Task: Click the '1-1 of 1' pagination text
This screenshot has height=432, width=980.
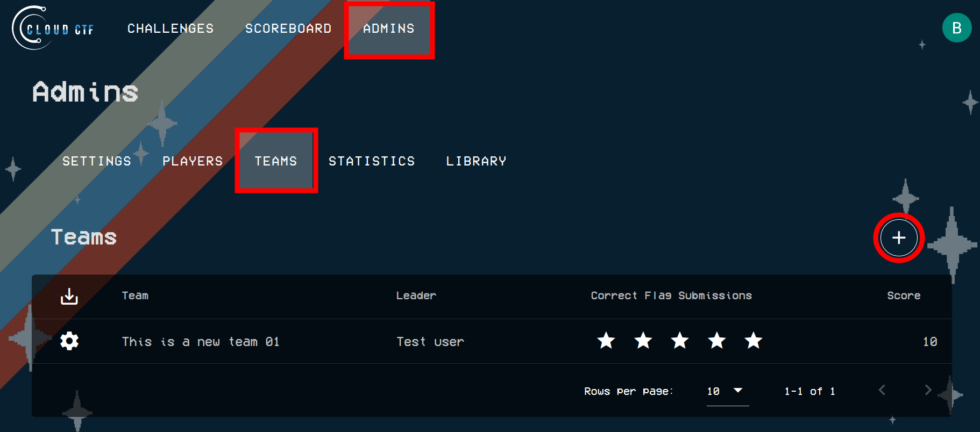Action: point(809,391)
